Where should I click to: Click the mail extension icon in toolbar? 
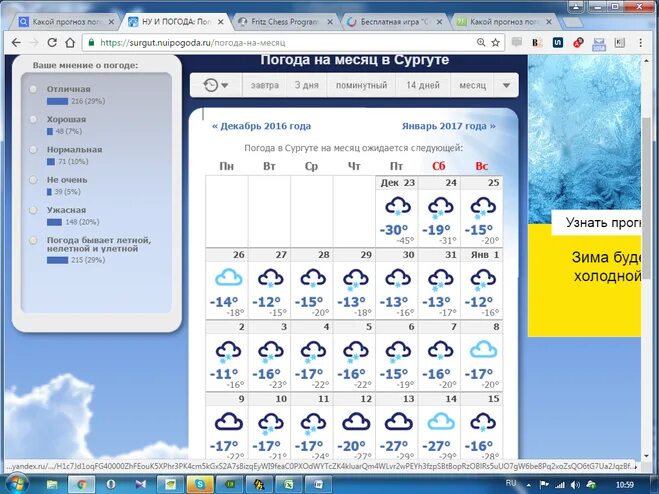coord(599,43)
